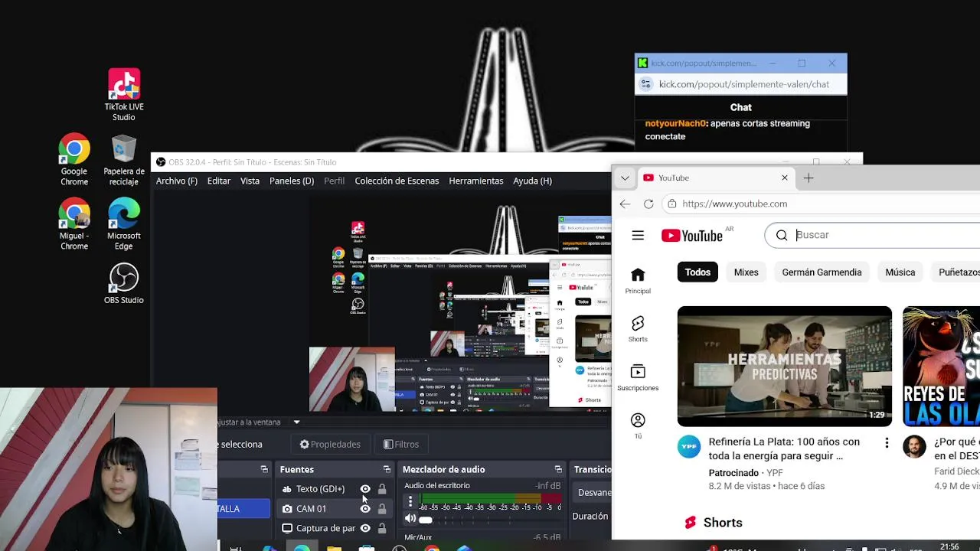
Task: Go to Principal in YouTube sidebar
Action: tap(638, 280)
